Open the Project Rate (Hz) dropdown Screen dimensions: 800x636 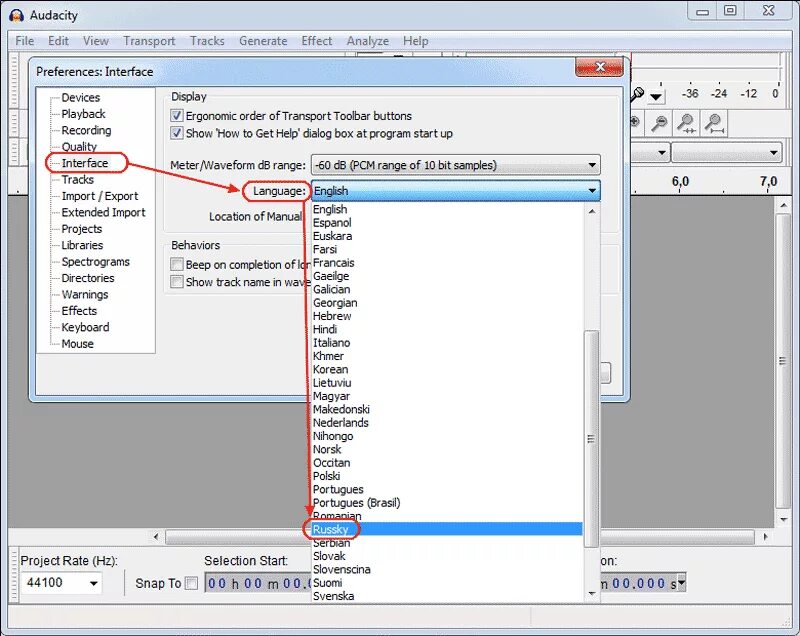click(x=94, y=583)
